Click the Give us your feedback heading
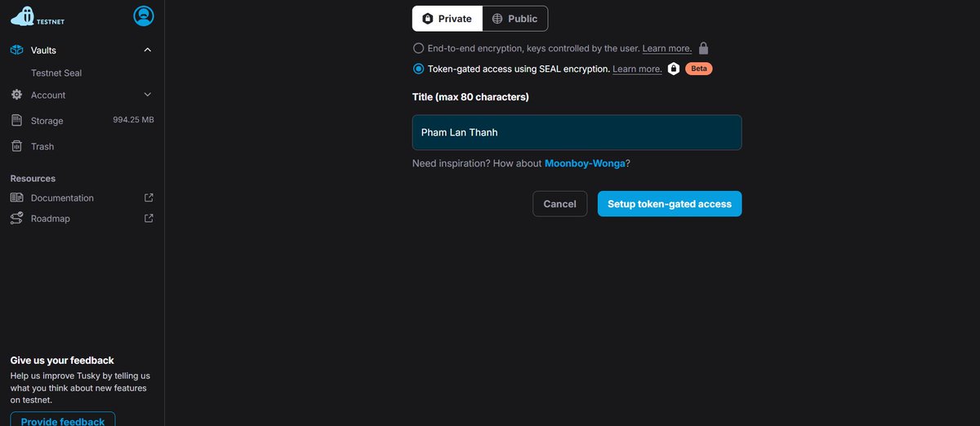Screen dimensions: 980x426 (x=62, y=360)
